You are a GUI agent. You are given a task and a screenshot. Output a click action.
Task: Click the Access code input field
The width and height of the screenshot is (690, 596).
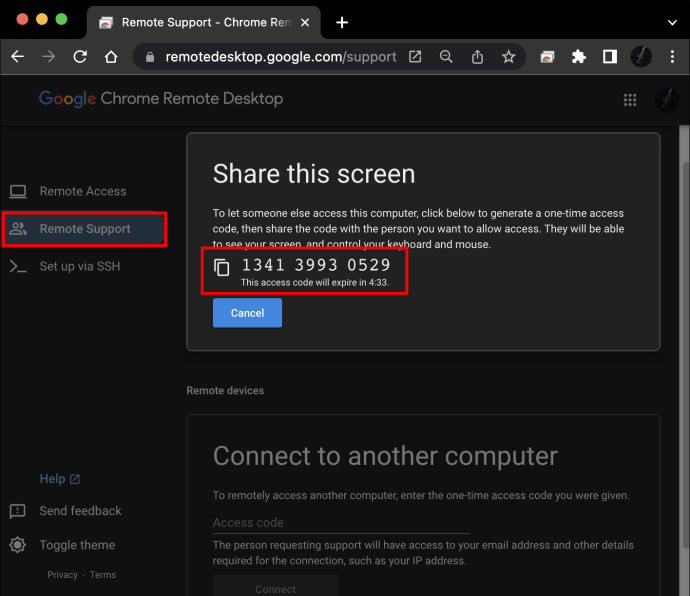point(341,523)
